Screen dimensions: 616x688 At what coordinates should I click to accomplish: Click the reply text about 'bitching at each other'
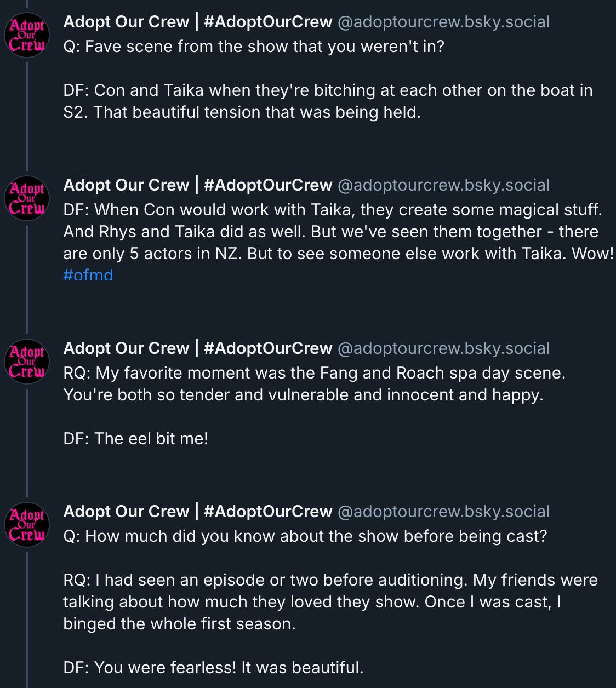pyautogui.click(x=328, y=101)
